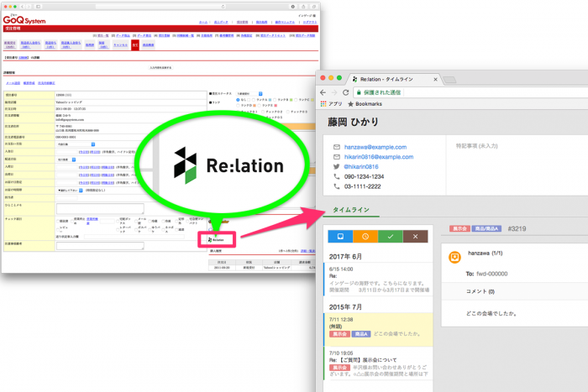
Task: Click envelope icon beside hanzawa@example.com
Action: 336,147
